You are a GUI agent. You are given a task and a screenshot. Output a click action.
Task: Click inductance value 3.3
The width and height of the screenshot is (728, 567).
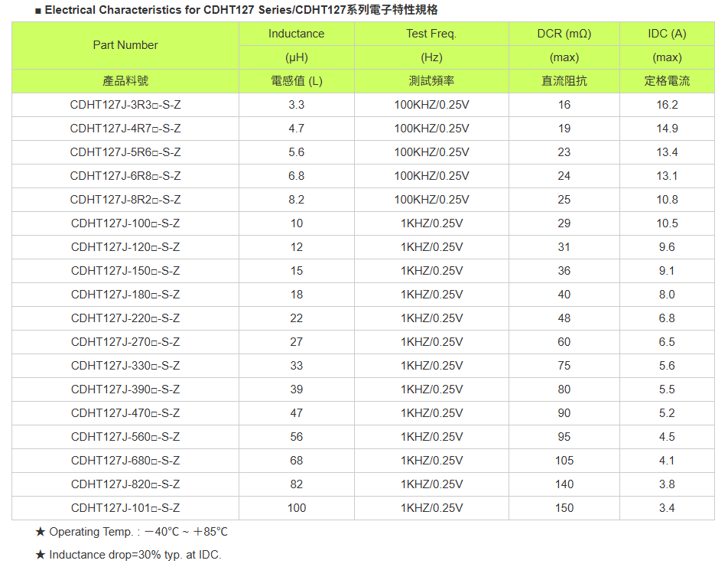[x=296, y=105]
